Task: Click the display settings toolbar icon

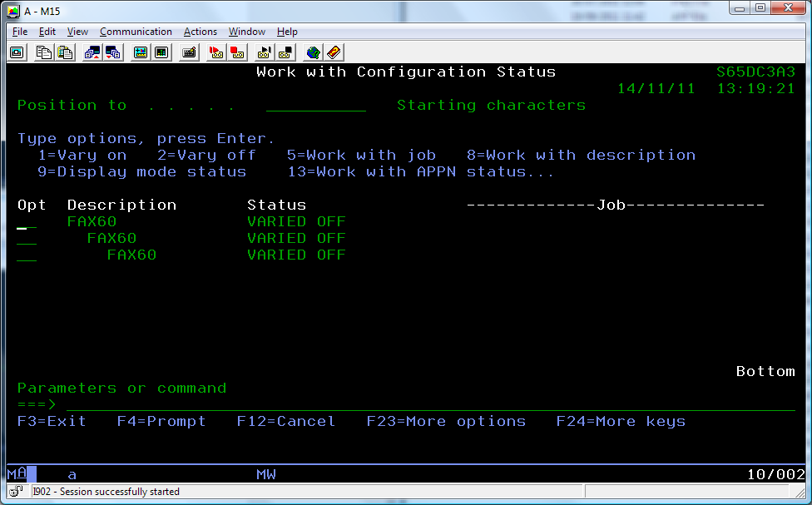Action: (141, 52)
